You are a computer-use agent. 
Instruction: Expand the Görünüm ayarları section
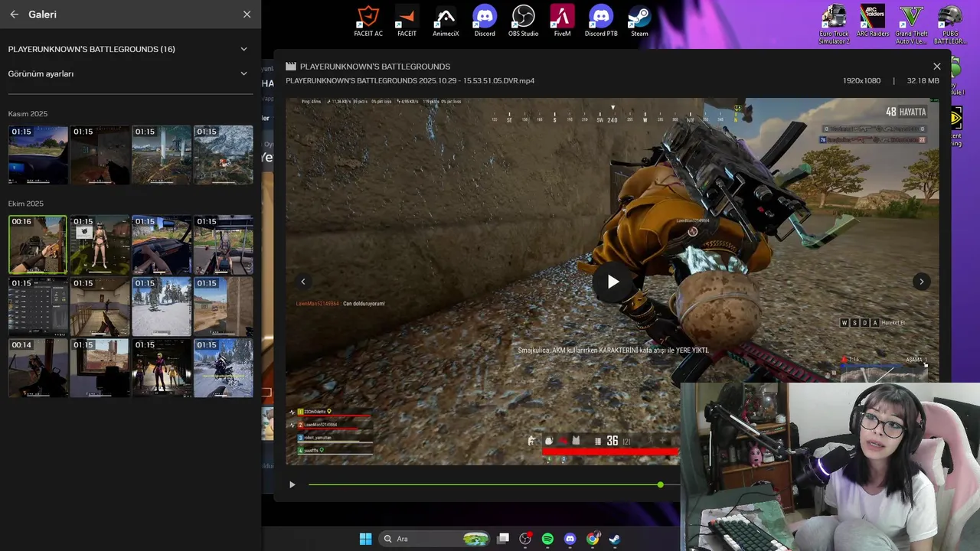click(244, 73)
